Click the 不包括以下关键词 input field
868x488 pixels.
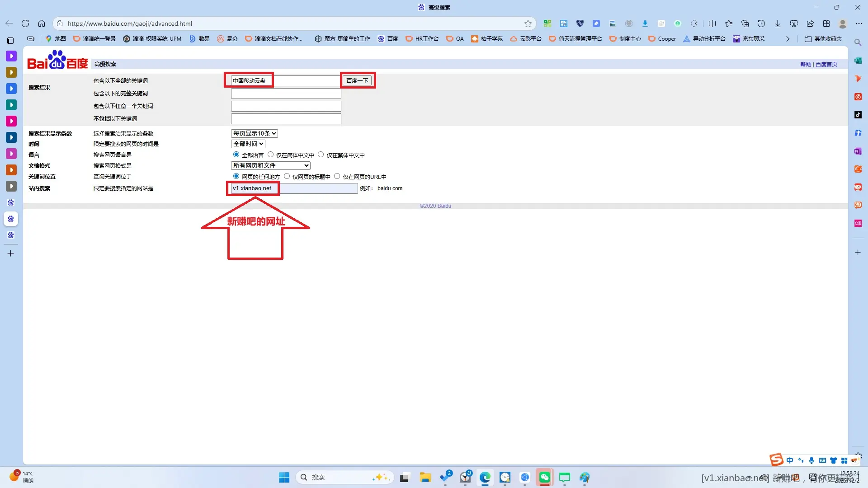coord(286,119)
